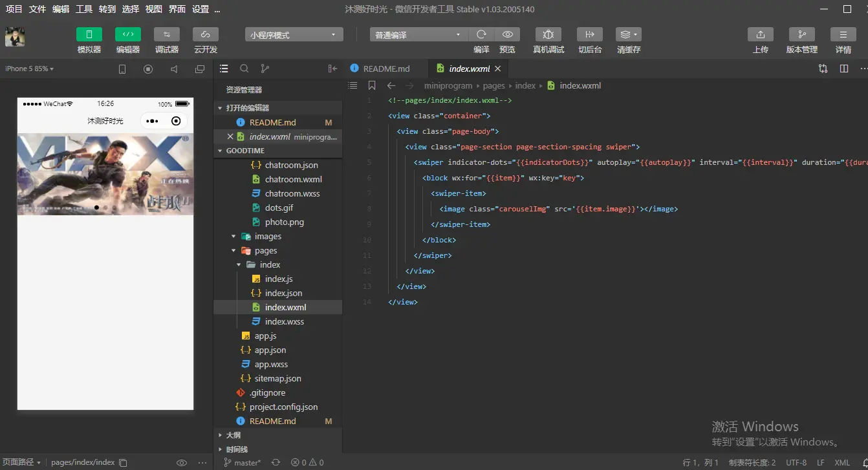This screenshot has width=868, height=470.
Task: Open version management
Action: point(802,34)
